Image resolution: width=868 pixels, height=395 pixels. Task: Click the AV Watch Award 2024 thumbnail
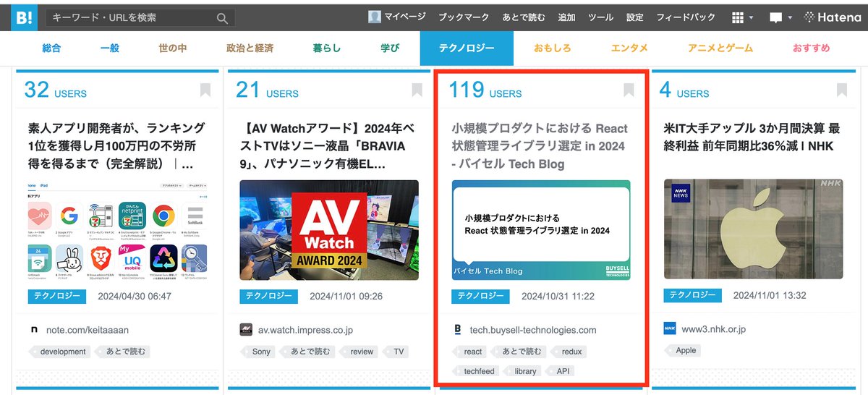329,230
